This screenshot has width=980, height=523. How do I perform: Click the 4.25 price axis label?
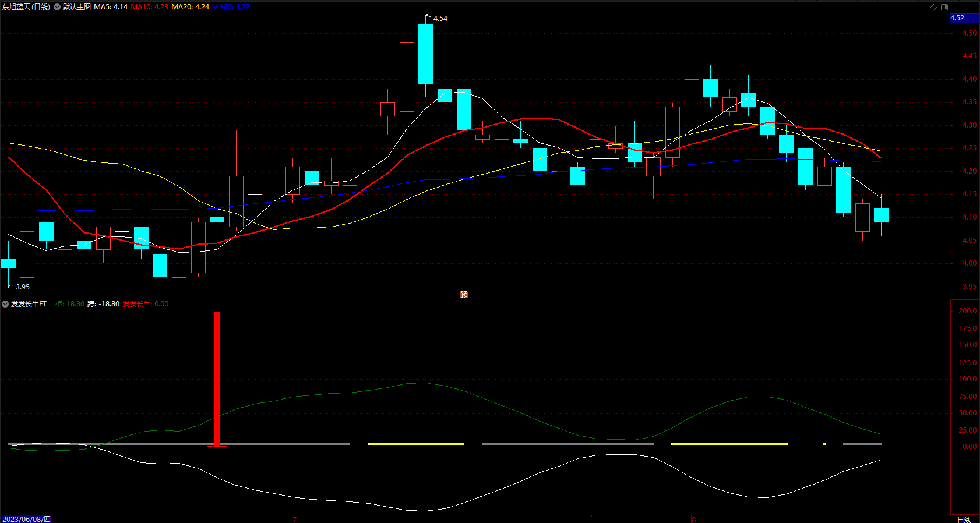[970, 148]
